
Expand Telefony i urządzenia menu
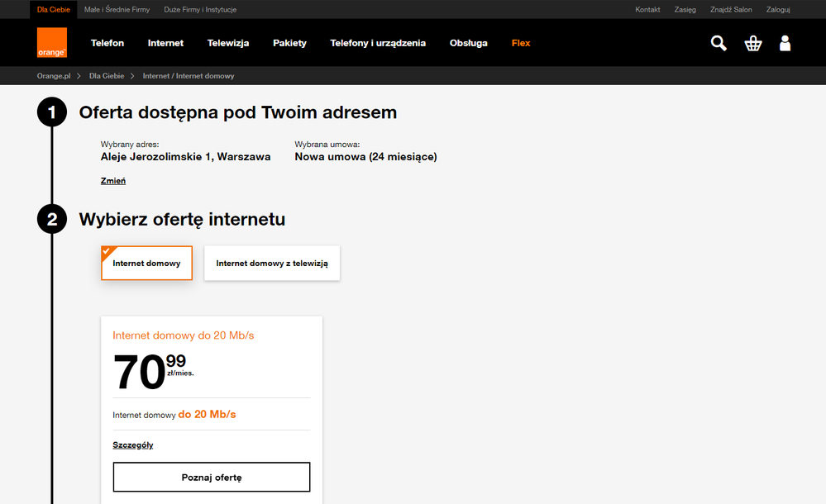378,43
